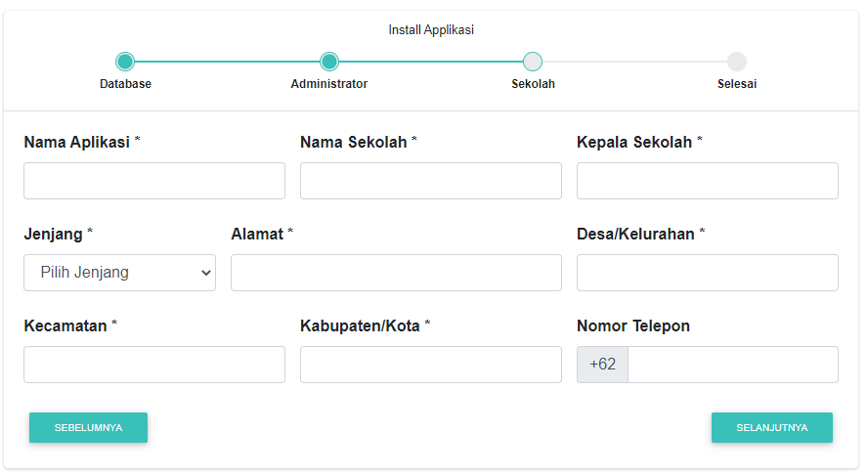Click inside the Kecamatan text box
The image size is (868, 476).
pos(154,365)
